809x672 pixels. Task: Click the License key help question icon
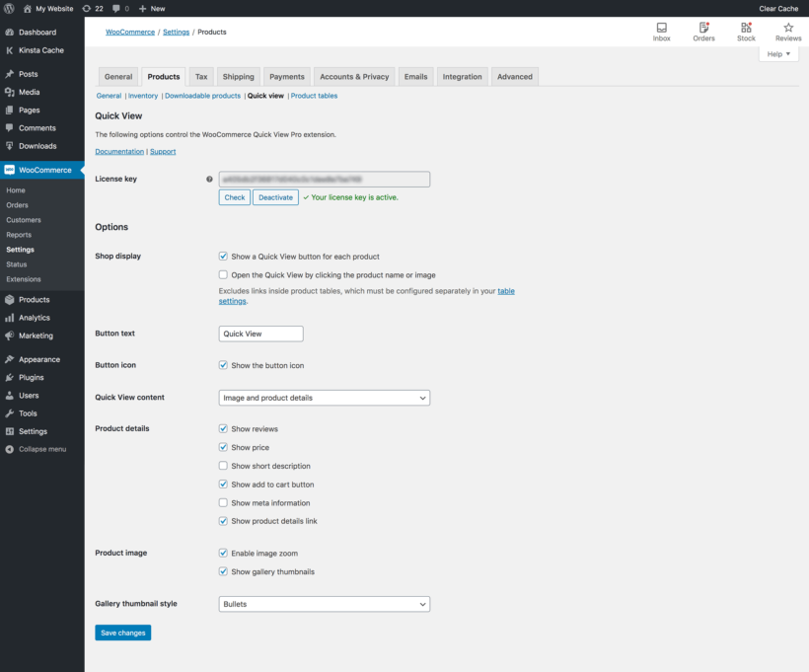(209, 179)
